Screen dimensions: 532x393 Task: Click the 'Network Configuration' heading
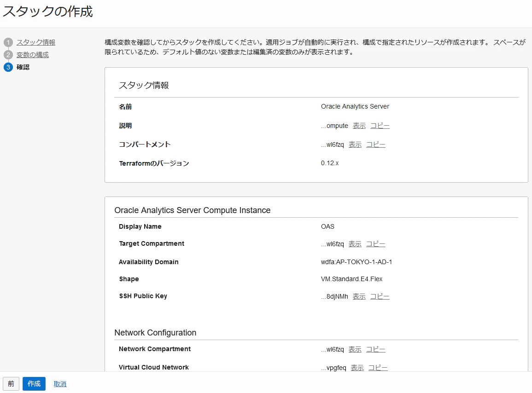point(155,333)
